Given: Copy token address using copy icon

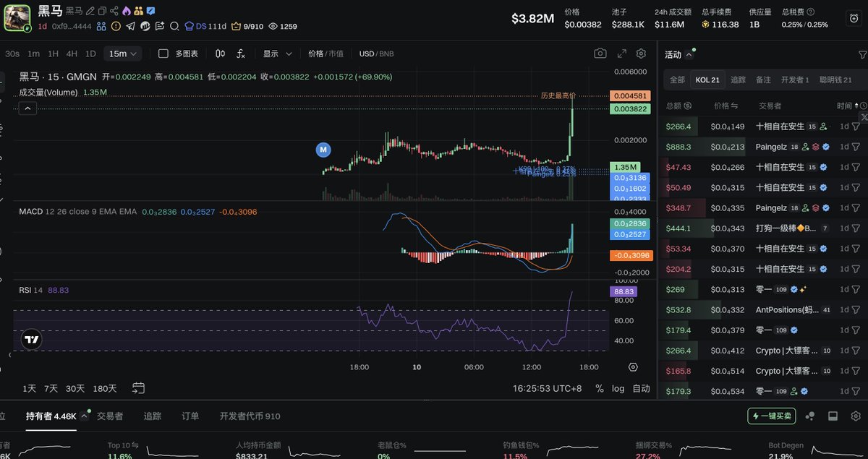Looking at the screenshot, I should pyautogui.click(x=101, y=11).
